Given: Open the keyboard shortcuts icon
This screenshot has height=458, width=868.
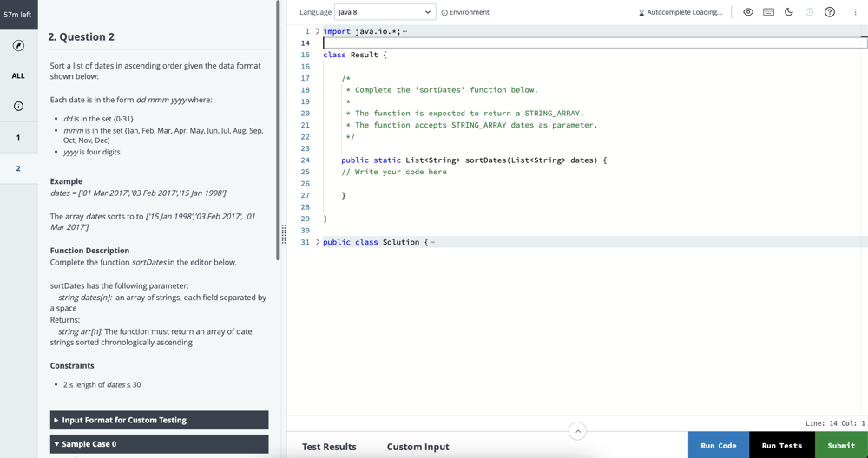Looking at the screenshot, I should [768, 12].
